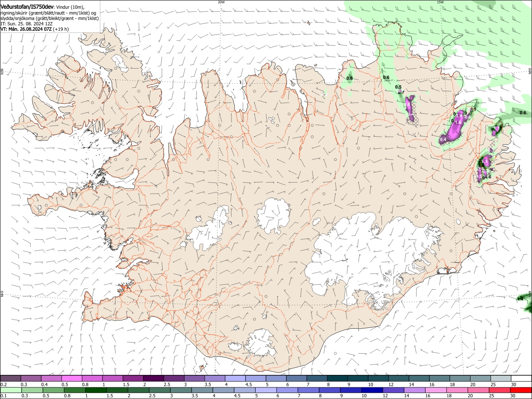Click the IT: Sun. 25. 08. 2024 12Z line

pyautogui.click(x=26, y=24)
